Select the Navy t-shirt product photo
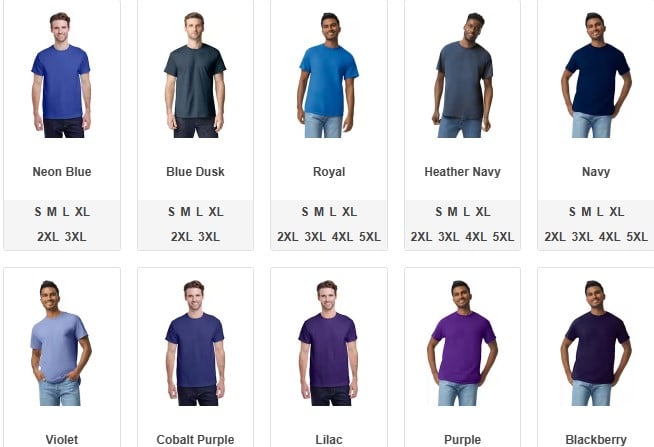Screen dimensions: 654x447 [x=596, y=75]
